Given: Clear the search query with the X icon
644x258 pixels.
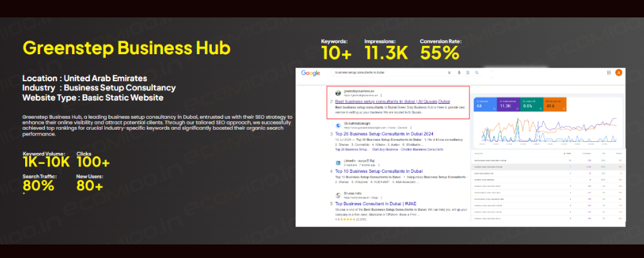Looking at the screenshot, I should tap(450, 73).
